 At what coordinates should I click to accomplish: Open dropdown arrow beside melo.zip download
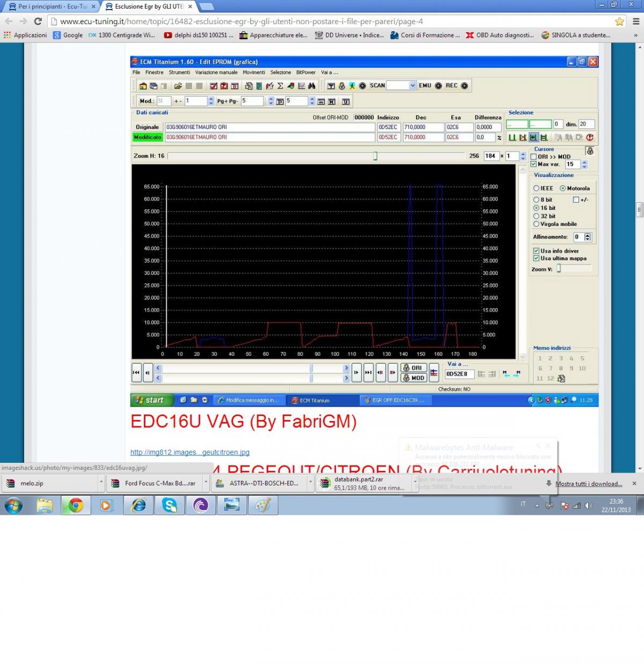(101, 483)
